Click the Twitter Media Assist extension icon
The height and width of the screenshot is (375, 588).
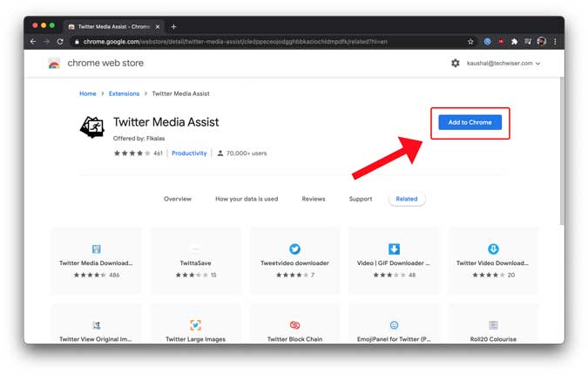click(92, 126)
